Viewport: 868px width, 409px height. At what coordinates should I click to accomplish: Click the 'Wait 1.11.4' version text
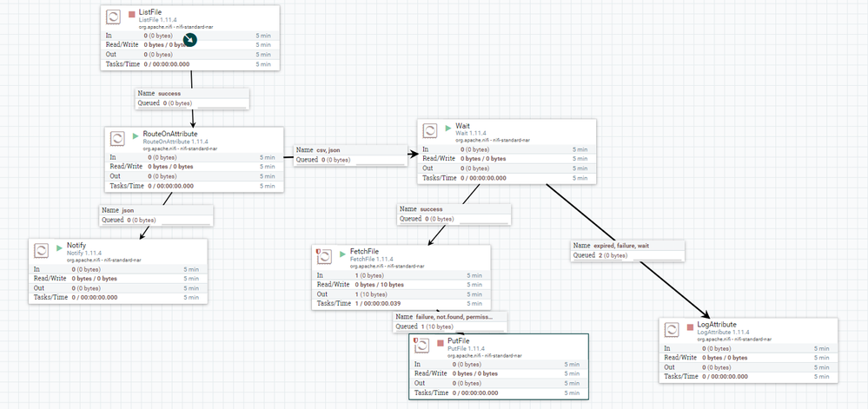click(x=471, y=134)
